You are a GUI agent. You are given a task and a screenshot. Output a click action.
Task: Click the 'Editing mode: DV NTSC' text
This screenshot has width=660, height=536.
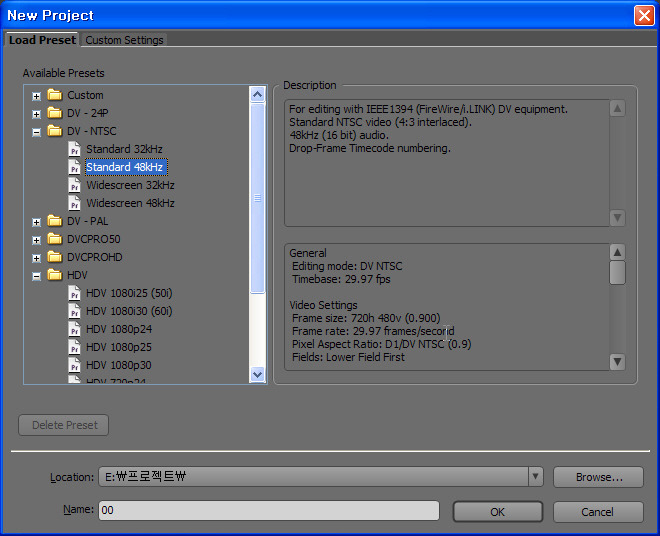(347, 266)
